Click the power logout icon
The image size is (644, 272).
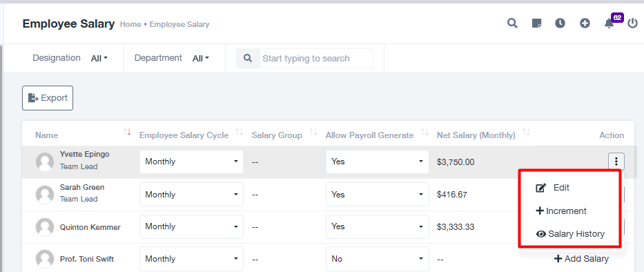[633, 23]
